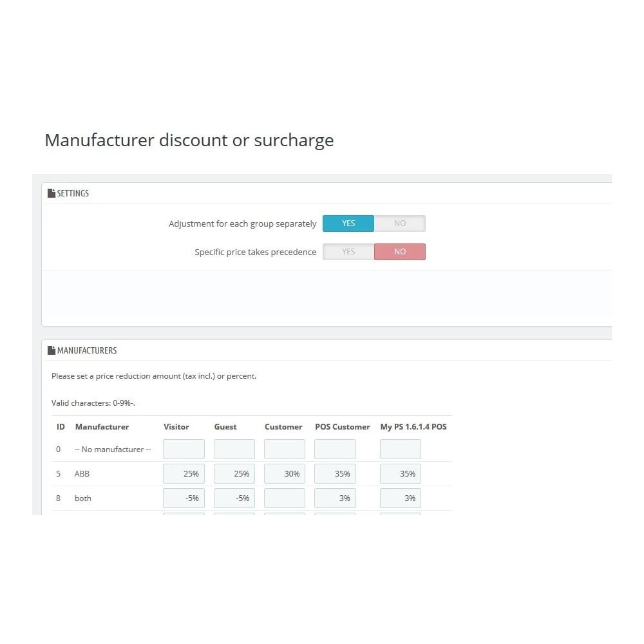This screenshot has height=644, width=644.
Task: Switch specific price precedence to YES
Action: (348, 252)
